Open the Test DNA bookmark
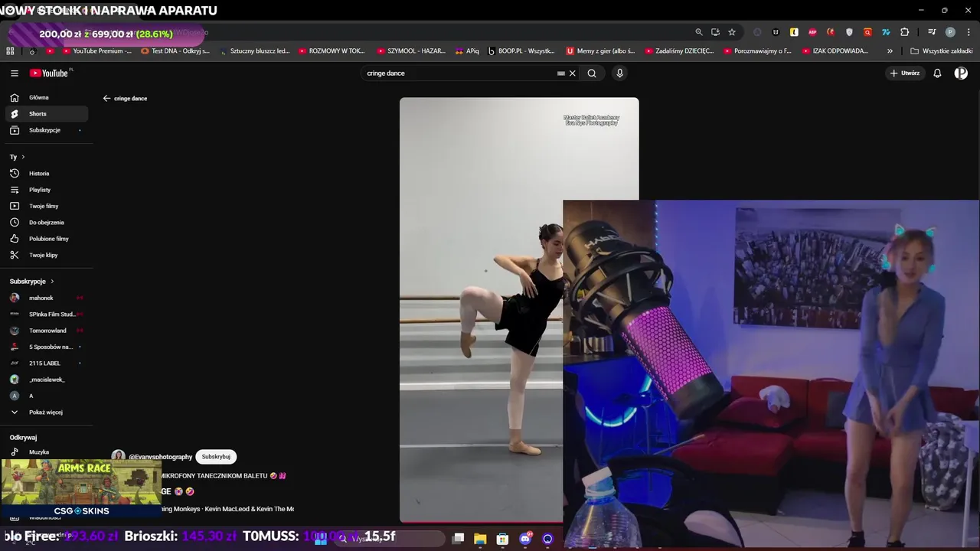Viewport: 980px width, 551px height. pos(175,51)
